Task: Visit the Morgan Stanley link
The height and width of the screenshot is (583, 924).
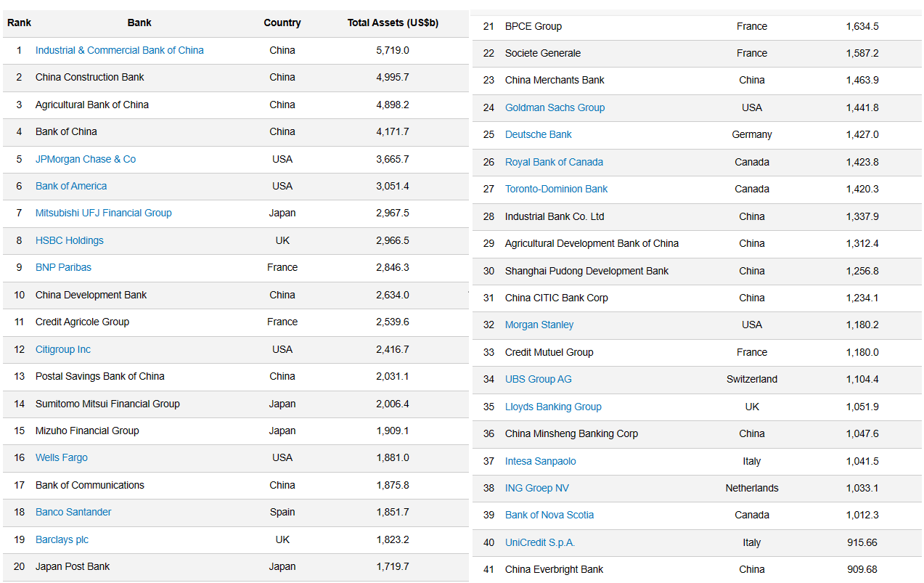Action: click(539, 325)
